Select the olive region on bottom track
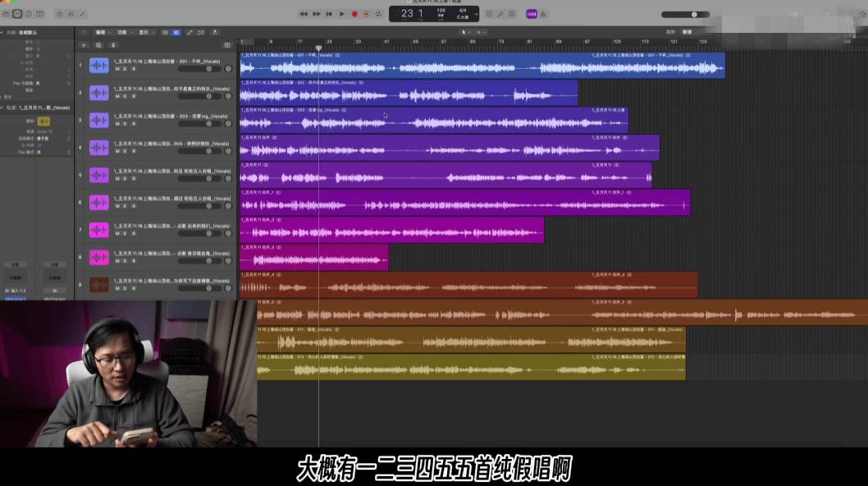 point(471,367)
